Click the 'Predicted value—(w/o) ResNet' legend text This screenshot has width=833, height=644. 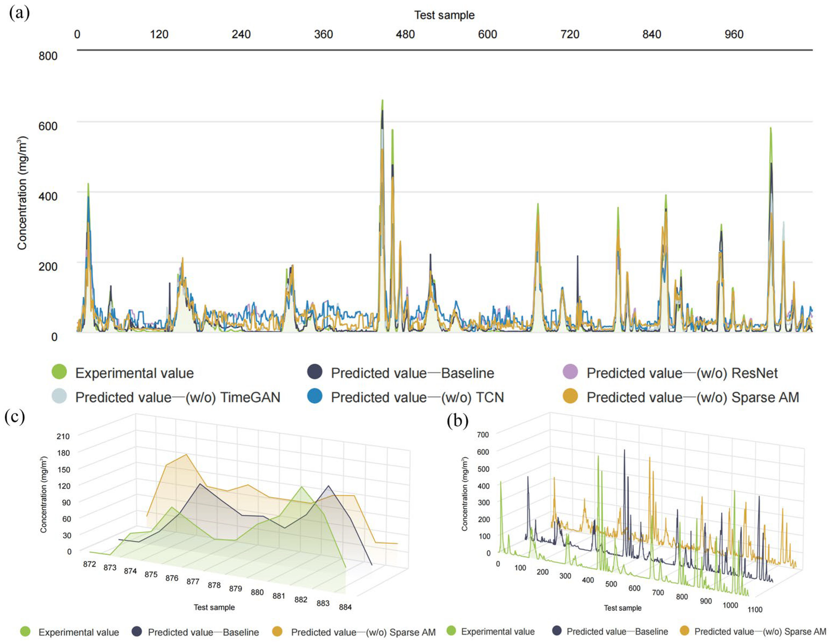(682, 373)
